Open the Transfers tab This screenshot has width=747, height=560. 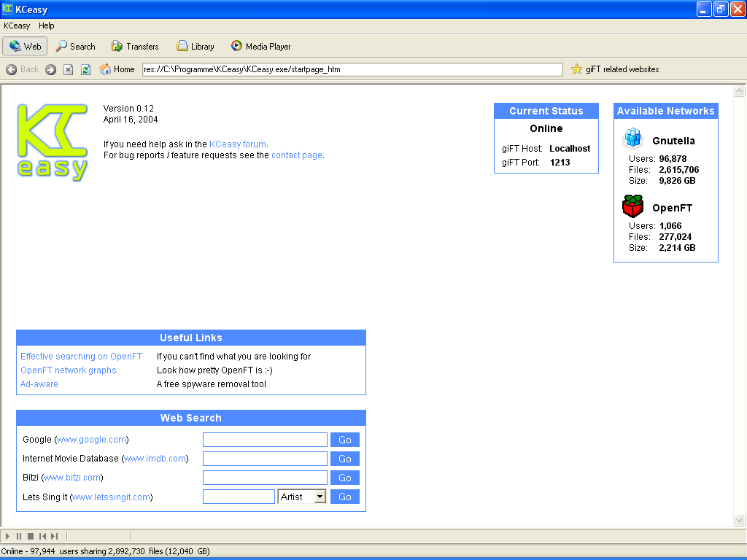135,46
